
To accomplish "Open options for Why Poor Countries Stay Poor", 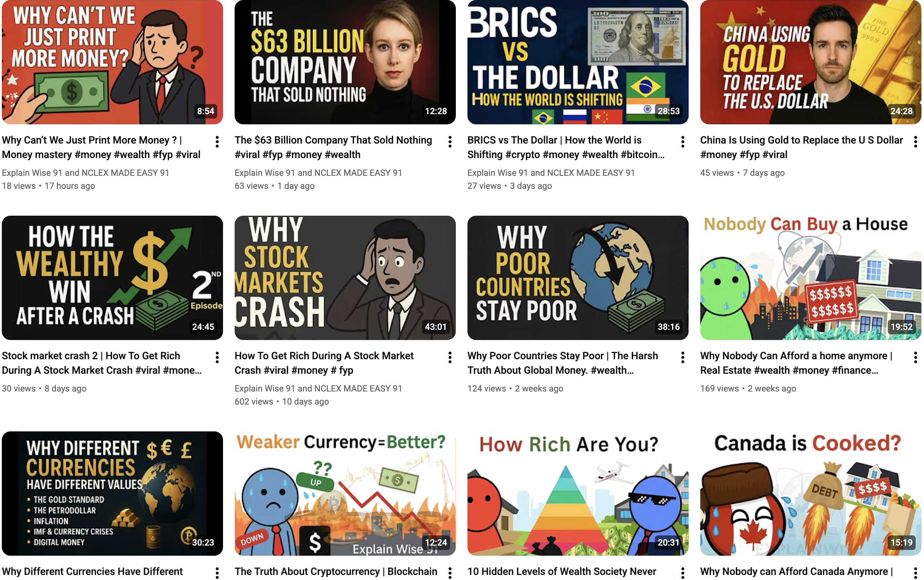I will click(682, 357).
